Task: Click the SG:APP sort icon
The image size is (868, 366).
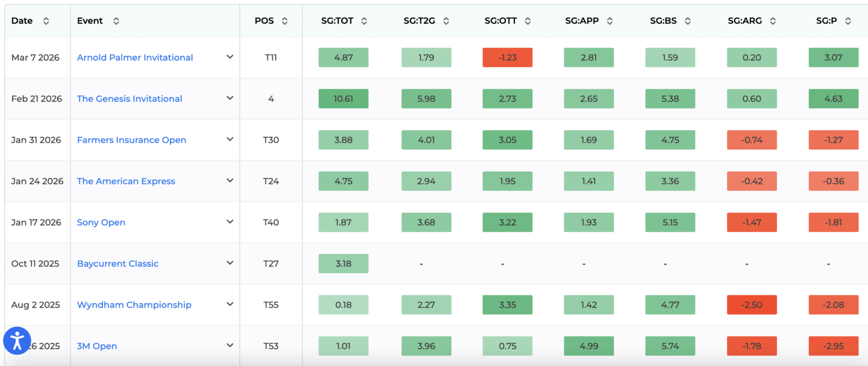Action: 610,21
